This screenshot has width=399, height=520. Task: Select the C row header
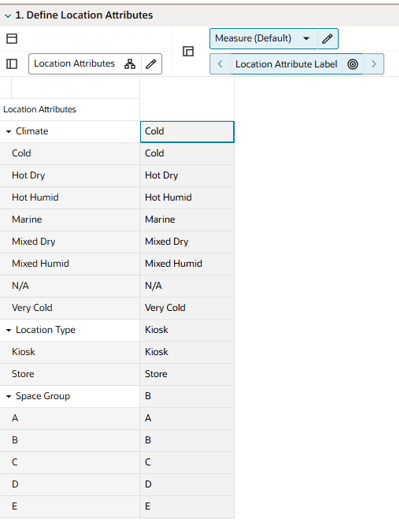coord(70,462)
